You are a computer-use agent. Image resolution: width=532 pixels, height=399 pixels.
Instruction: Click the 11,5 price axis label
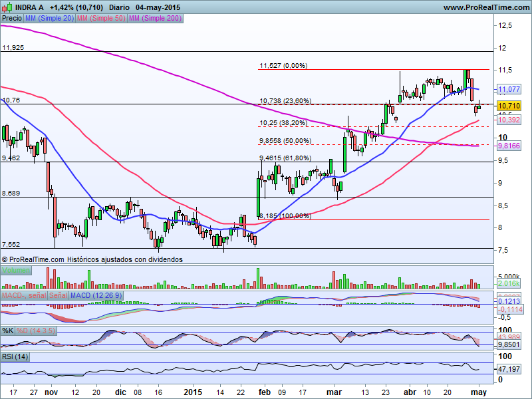coord(505,70)
